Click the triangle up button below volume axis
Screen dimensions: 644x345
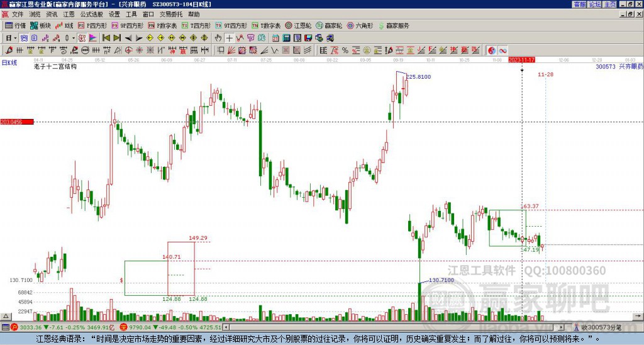coord(6,317)
